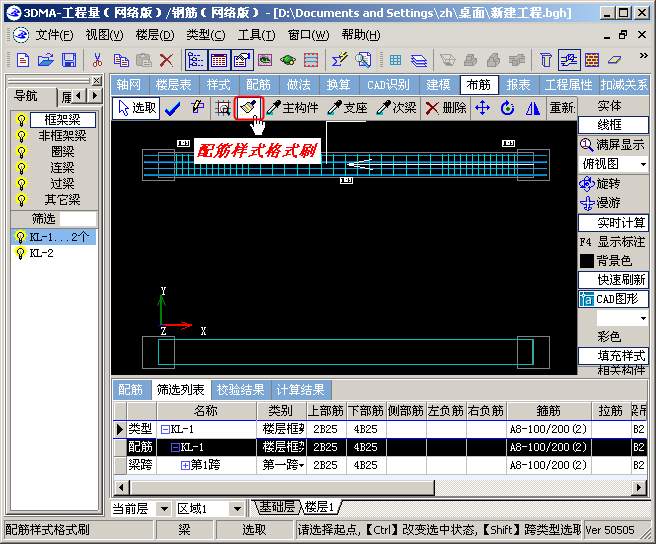This screenshot has width=656, height=544.
Task: Click the horizontal scrollbar in rebar table
Action: [282, 488]
